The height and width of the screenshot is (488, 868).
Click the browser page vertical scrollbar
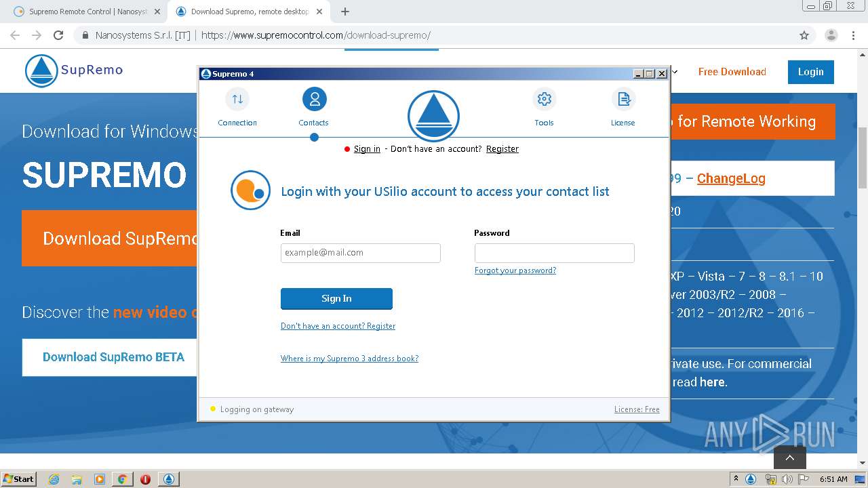coord(863,157)
